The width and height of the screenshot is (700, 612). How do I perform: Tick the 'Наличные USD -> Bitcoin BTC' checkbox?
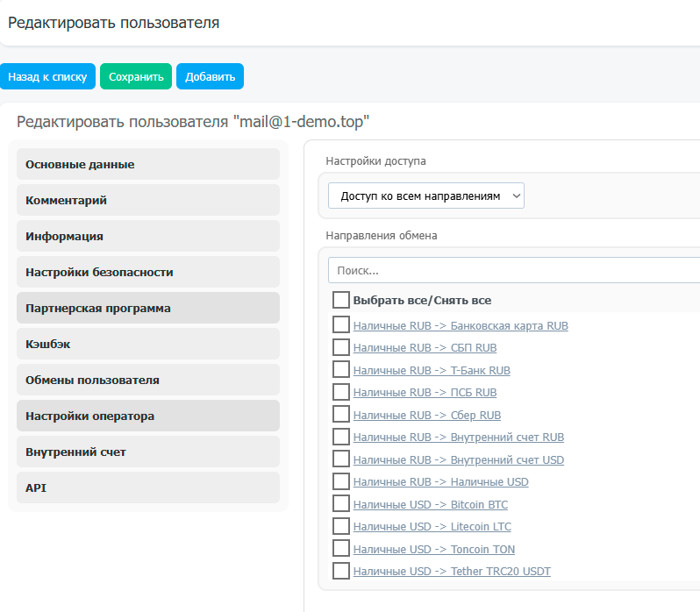[341, 504]
